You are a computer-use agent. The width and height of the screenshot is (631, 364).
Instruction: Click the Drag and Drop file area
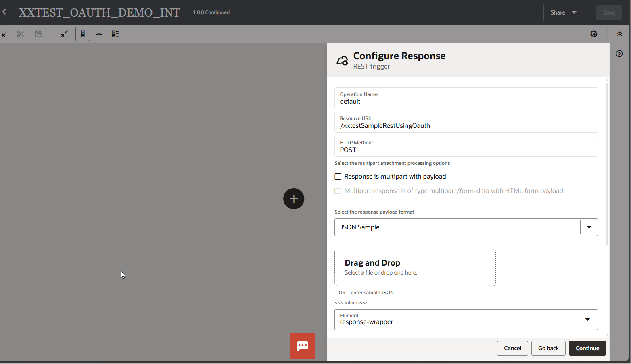[415, 267]
